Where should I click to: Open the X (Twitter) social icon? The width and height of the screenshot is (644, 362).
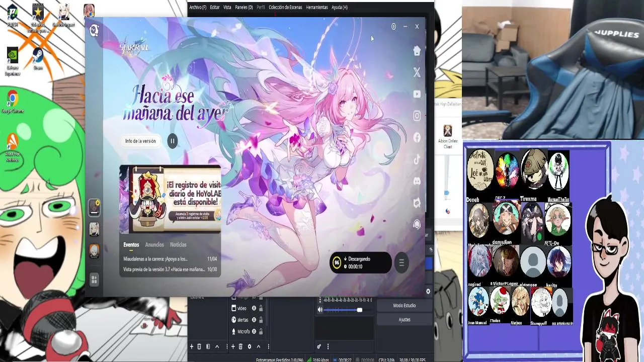(417, 72)
